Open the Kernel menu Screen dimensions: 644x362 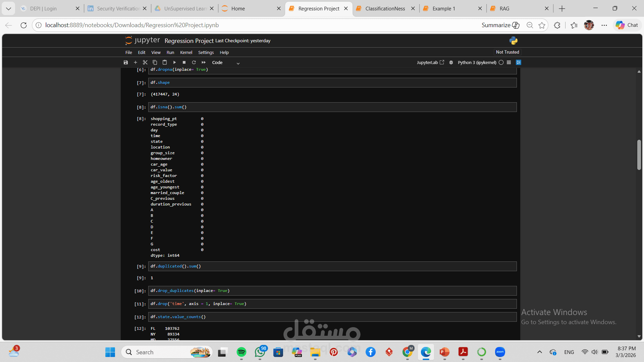(186, 52)
